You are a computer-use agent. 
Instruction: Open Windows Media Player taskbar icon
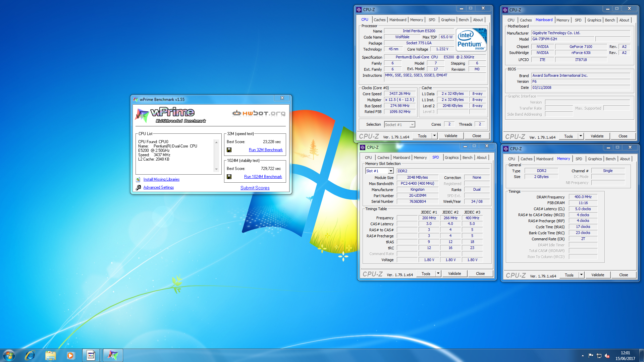(70, 355)
